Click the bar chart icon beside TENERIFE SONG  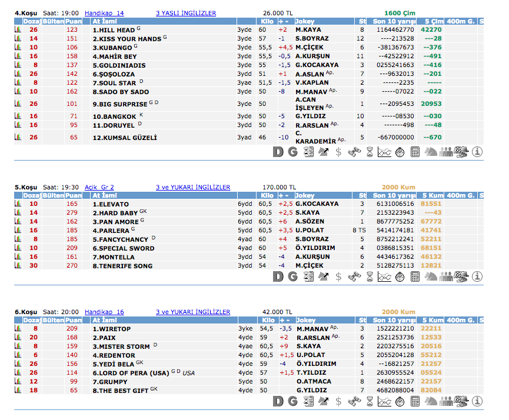[18, 266]
